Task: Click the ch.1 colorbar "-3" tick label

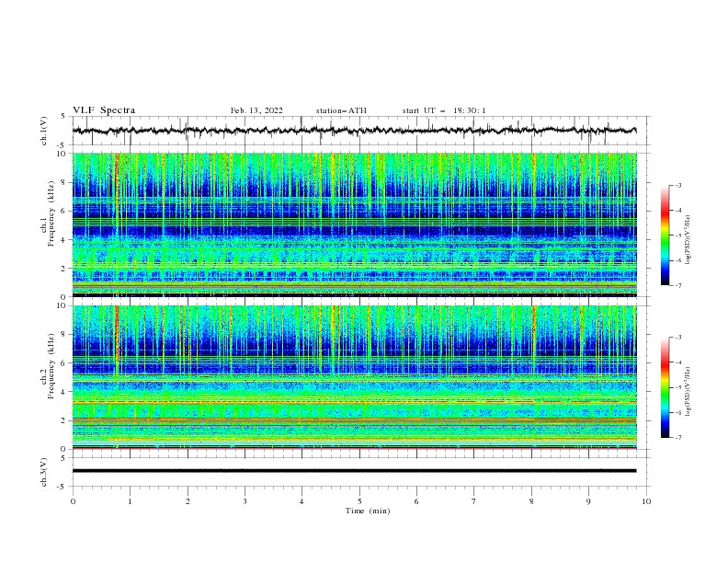Action: coord(677,185)
